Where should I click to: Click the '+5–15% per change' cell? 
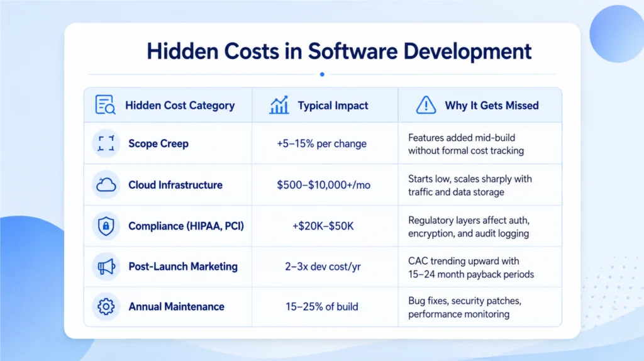tap(321, 144)
